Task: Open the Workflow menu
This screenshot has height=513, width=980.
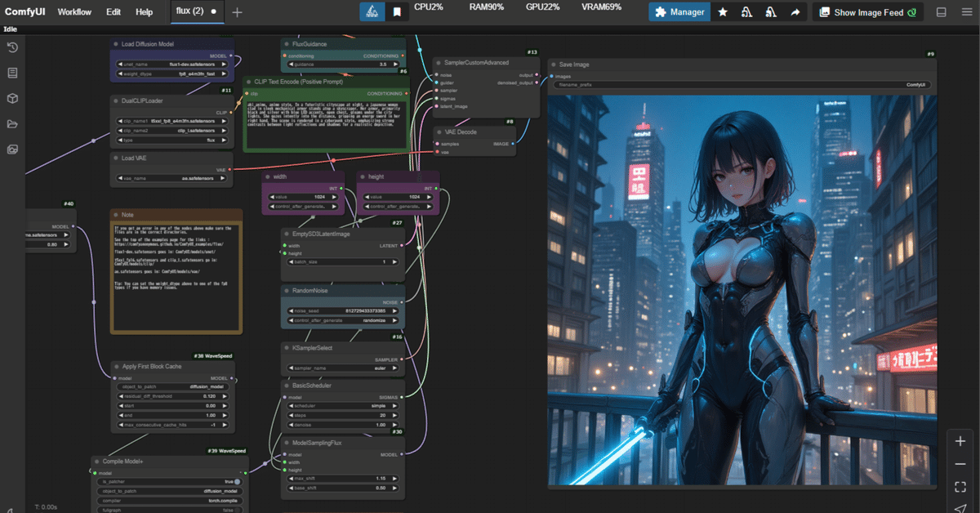Action: pyautogui.click(x=73, y=11)
